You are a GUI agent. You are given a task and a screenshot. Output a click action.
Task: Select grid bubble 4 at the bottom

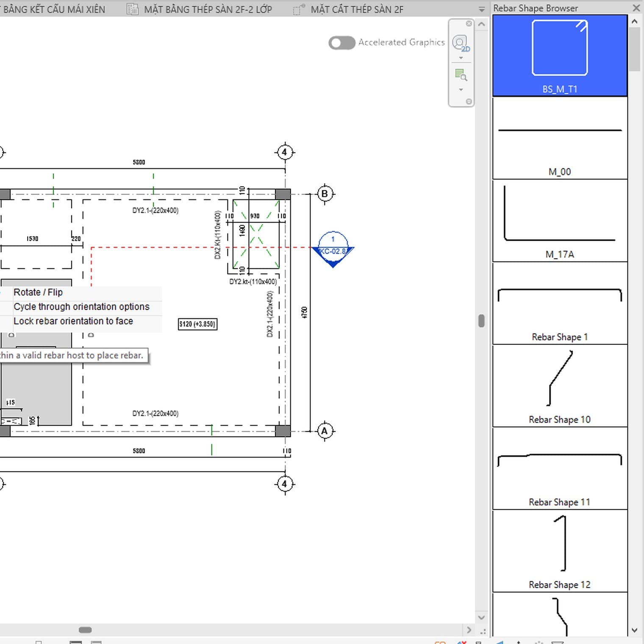pos(285,484)
